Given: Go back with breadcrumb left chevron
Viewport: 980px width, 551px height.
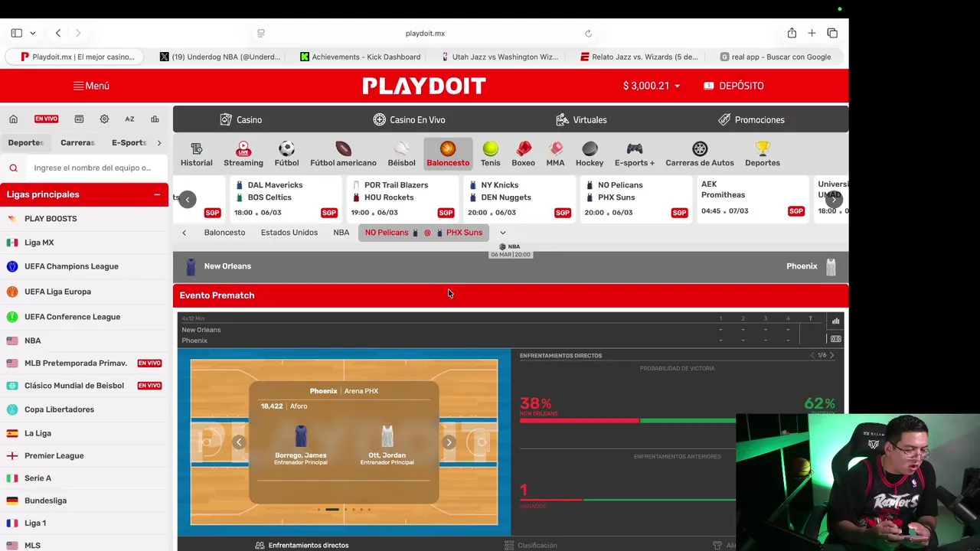Looking at the screenshot, I should point(184,233).
